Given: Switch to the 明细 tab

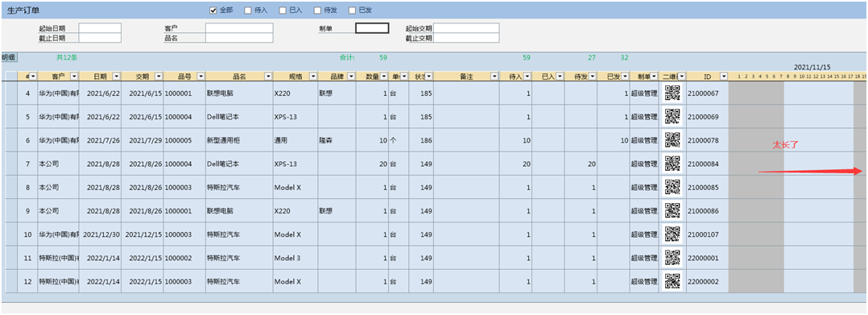Looking at the screenshot, I should (x=9, y=57).
